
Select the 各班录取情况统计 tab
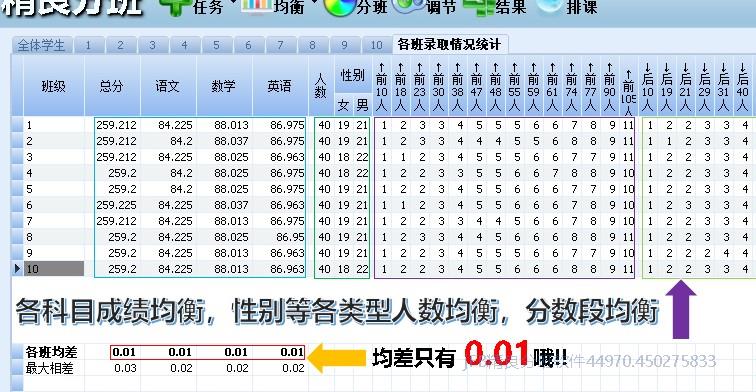pos(449,44)
